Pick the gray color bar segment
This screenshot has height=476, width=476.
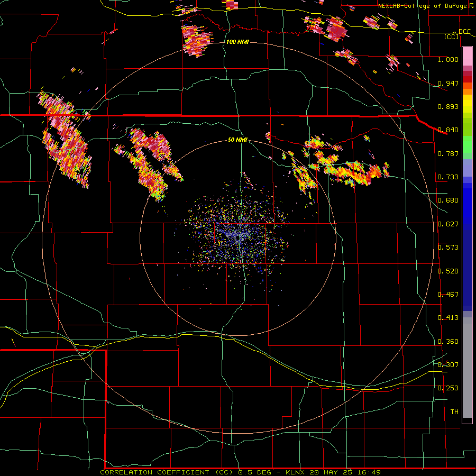point(467,368)
